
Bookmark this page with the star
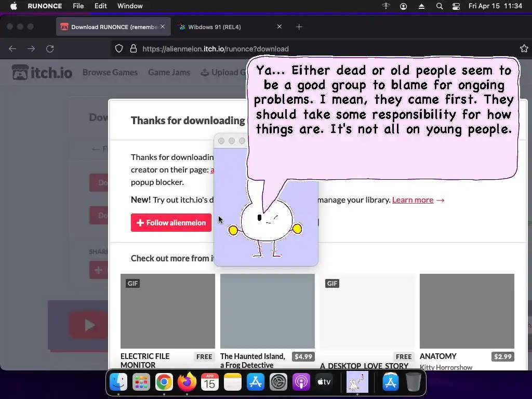524,48
